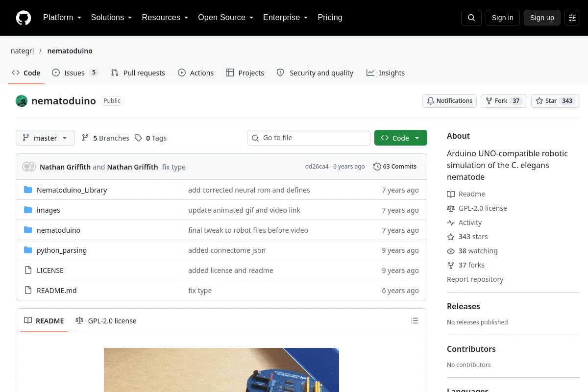Click the GitHub logo icon

click(x=24, y=18)
